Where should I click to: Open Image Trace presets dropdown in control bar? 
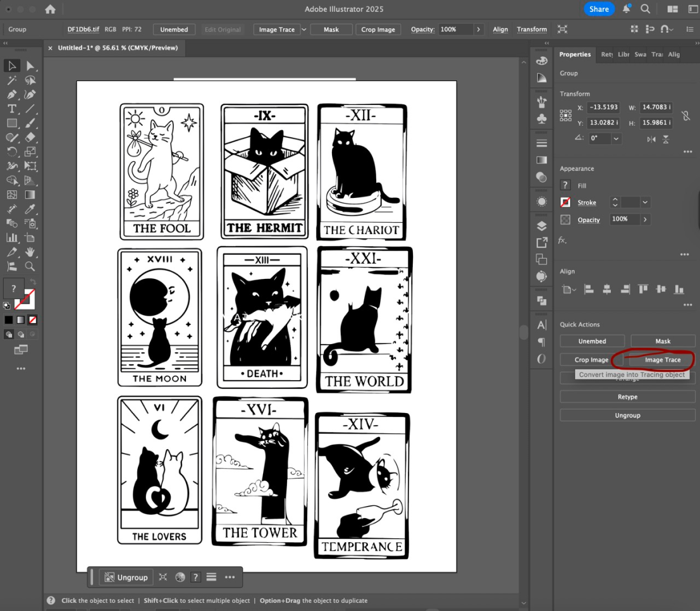304,30
